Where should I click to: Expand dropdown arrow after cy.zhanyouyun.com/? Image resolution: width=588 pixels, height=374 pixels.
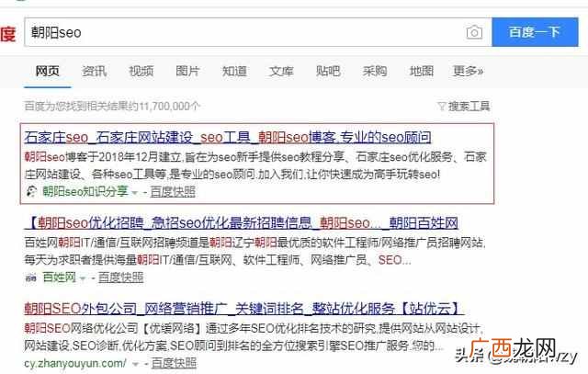[x=136, y=364]
